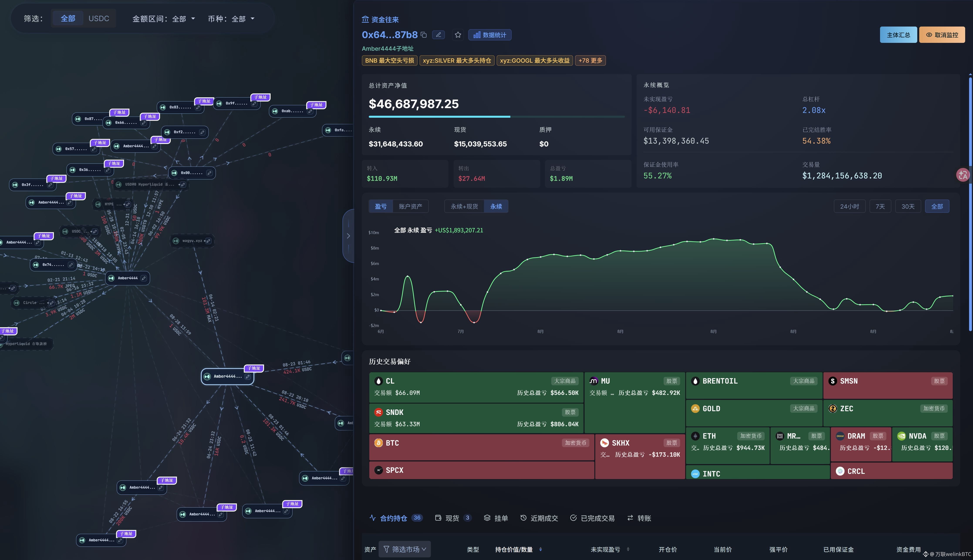Screen dimensions: 973x560
Task: Click the SMSN ticker icon
Action: [x=833, y=381]
